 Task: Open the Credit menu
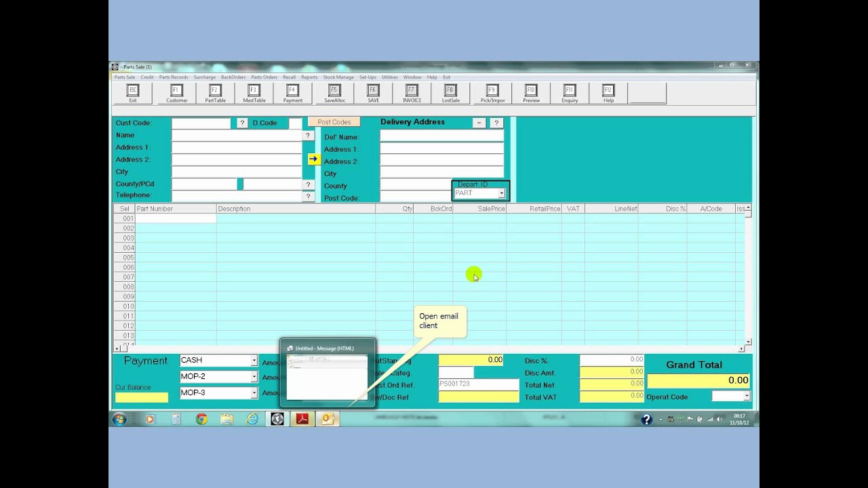[147, 77]
